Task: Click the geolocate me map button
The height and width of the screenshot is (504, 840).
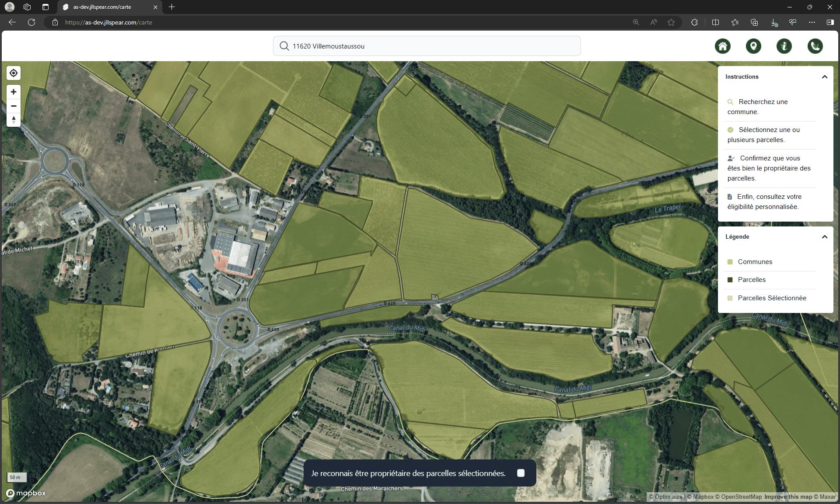Action: pos(14,73)
